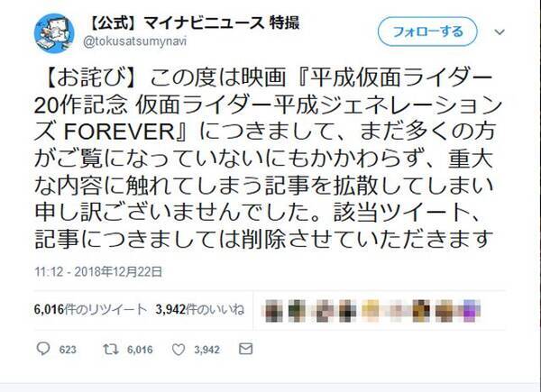The width and height of the screenshot is (541, 392).
Task: Click the 6,016 retweet count number
Action: (140, 350)
